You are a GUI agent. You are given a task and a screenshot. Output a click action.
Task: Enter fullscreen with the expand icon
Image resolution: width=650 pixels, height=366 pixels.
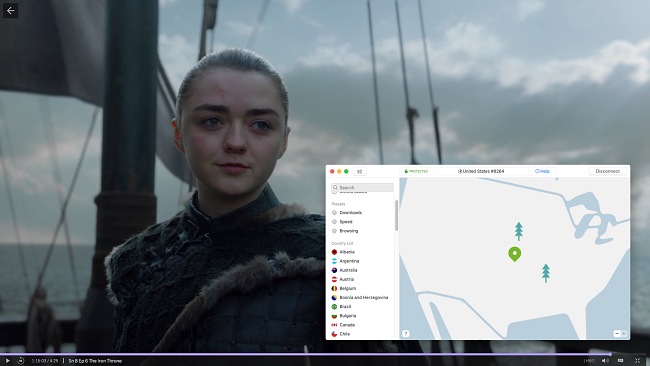[637, 361]
